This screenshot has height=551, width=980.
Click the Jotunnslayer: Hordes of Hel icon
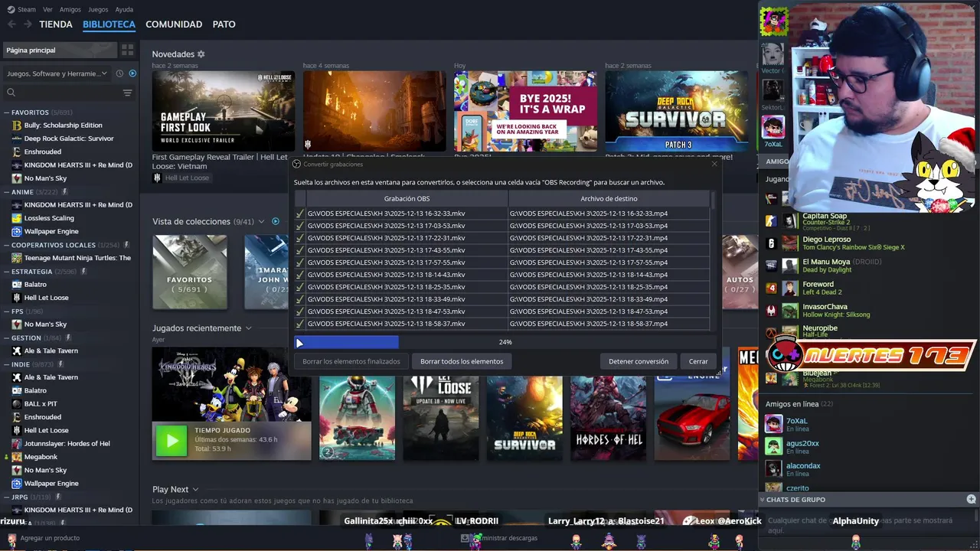pyautogui.click(x=17, y=443)
